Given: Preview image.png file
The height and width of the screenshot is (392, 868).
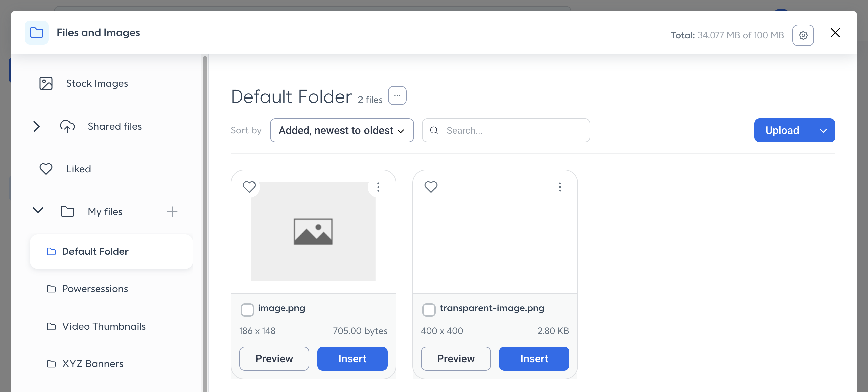Looking at the screenshot, I should pos(274,359).
